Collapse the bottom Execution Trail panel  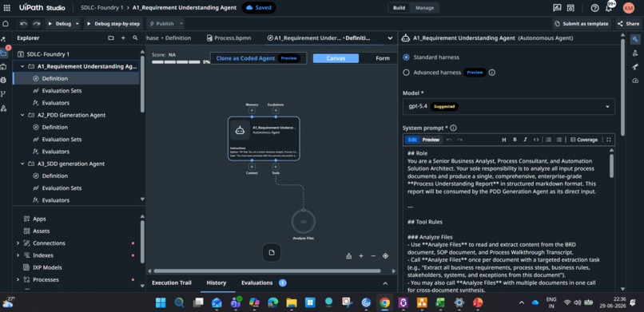pyautogui.click(x=385, y=283)
